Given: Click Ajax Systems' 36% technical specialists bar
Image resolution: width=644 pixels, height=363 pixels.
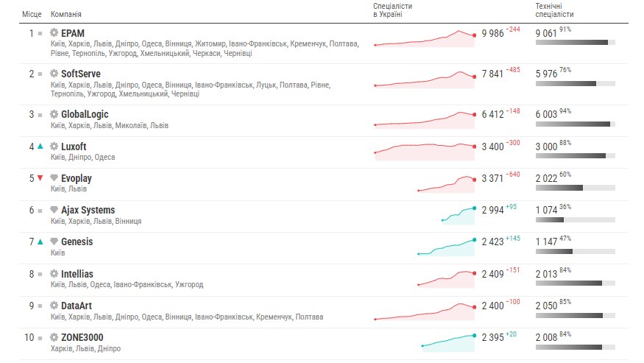Looking at the screenshot, I should coord(576,220).
